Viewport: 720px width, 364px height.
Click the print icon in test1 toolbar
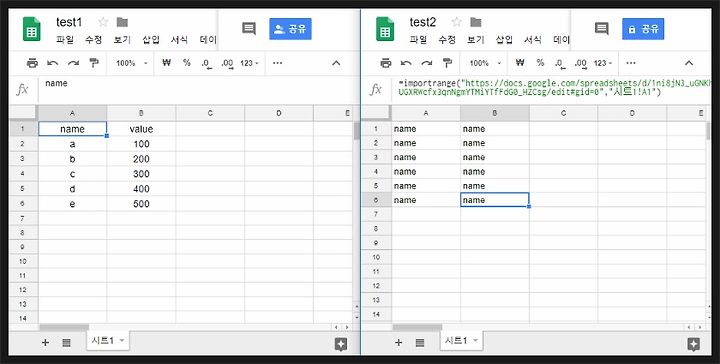coord(32,63)
